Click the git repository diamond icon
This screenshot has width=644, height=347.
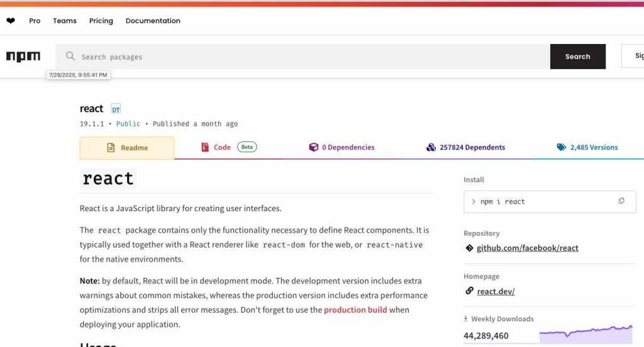click(x=469, y=248)
